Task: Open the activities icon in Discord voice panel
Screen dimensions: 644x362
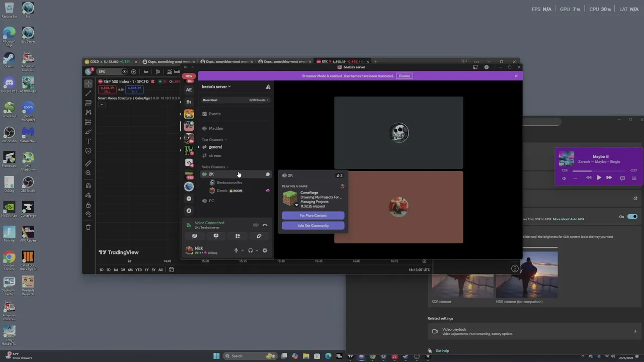Action: [x=237, y=236]
